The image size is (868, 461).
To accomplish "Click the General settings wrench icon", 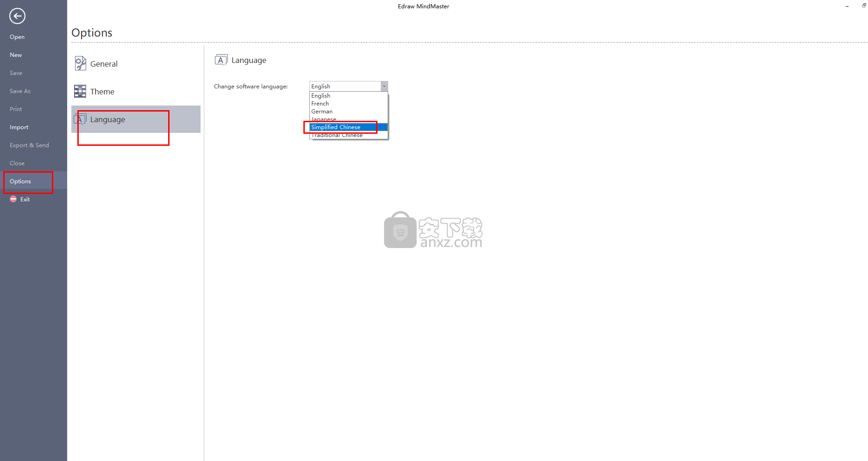I will coord(80,63).
